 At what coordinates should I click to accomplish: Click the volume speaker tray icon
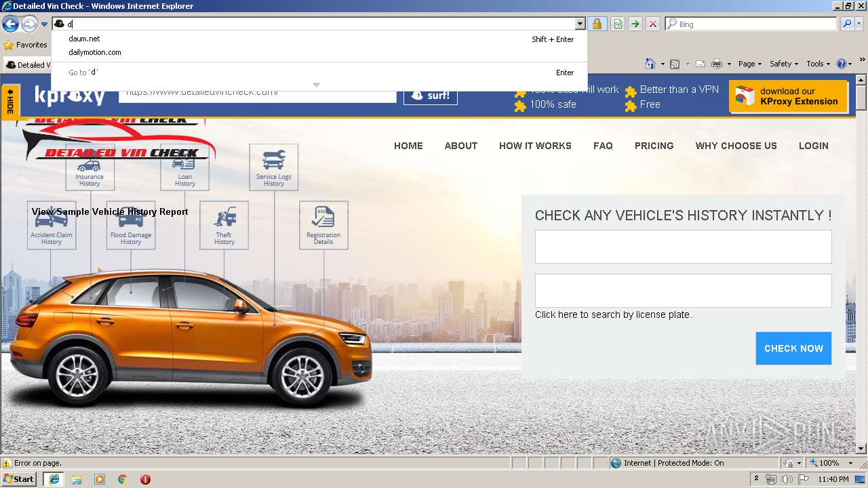tap(786, 479)
